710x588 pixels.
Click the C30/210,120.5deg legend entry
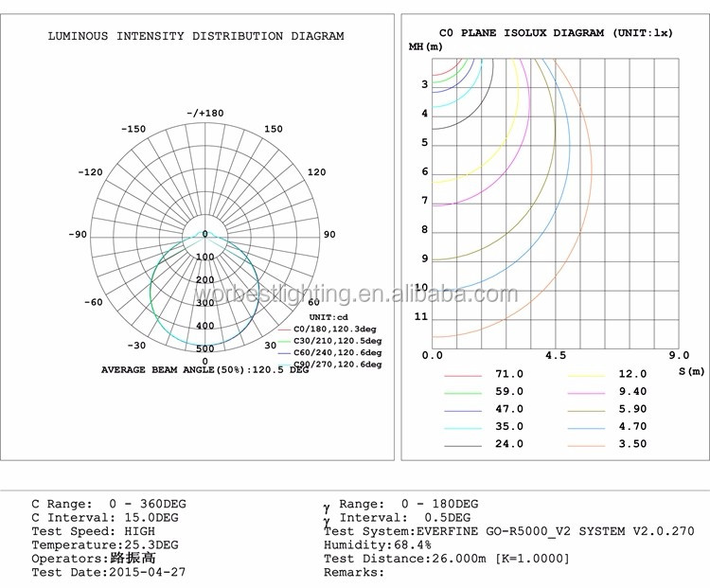(x=330, y=341)
